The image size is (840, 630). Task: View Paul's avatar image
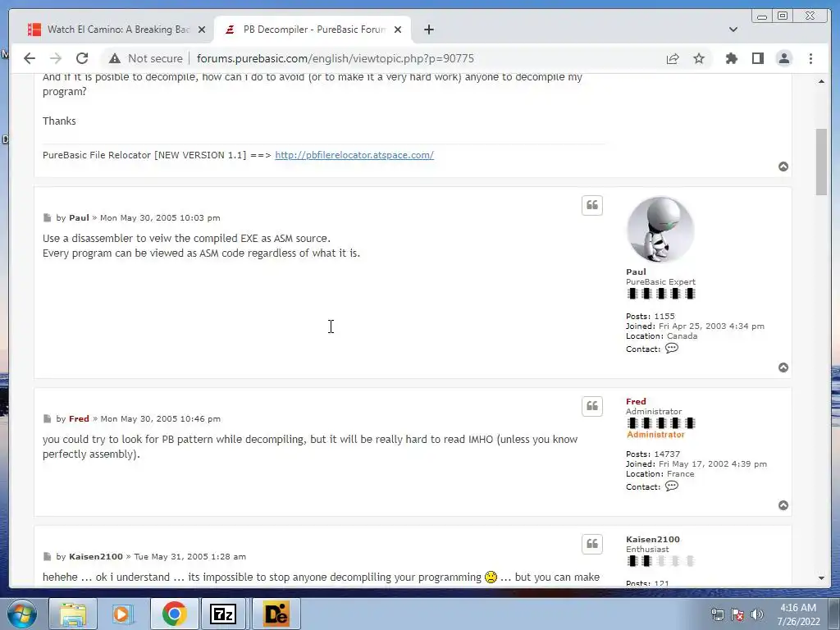coord(660,230)
